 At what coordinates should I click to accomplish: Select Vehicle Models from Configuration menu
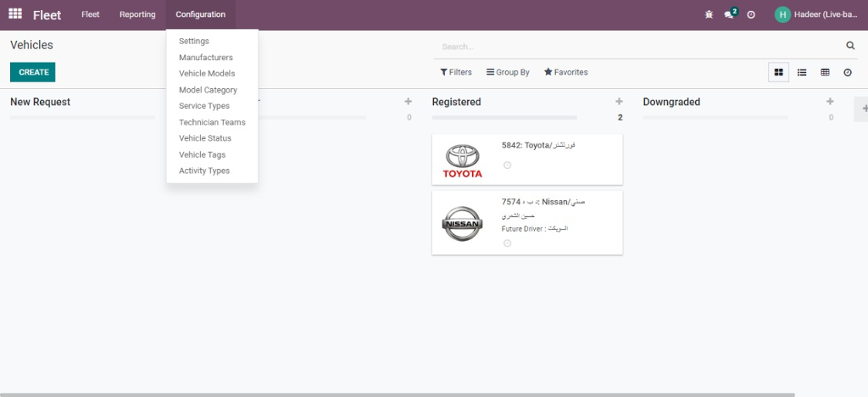(207, 74)
